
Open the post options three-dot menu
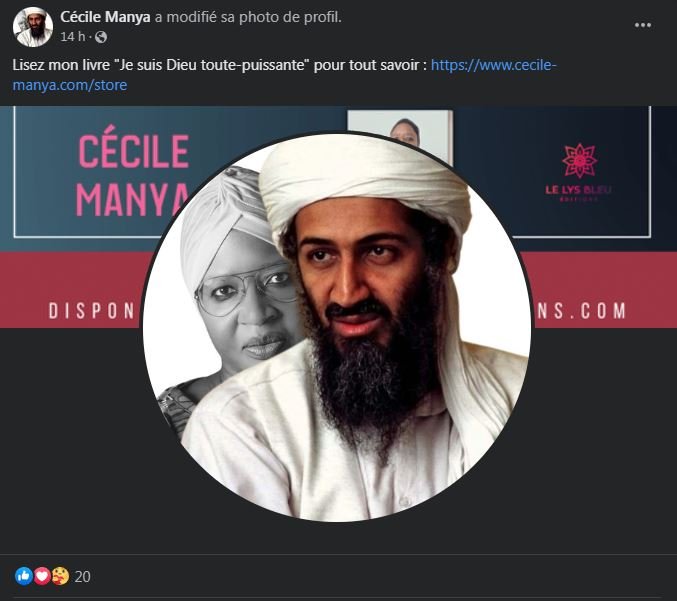[x=643, y=25]
